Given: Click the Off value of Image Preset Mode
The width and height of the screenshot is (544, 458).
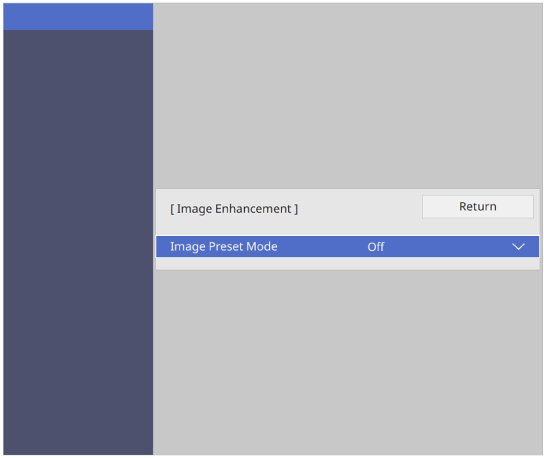Looking at the screenshot, I should pos(376,247).
